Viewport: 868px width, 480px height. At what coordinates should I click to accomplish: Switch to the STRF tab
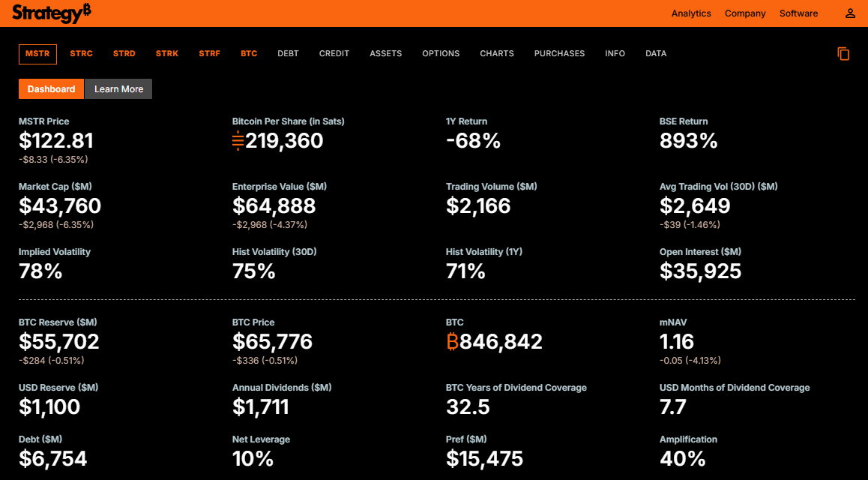point(209,54)
